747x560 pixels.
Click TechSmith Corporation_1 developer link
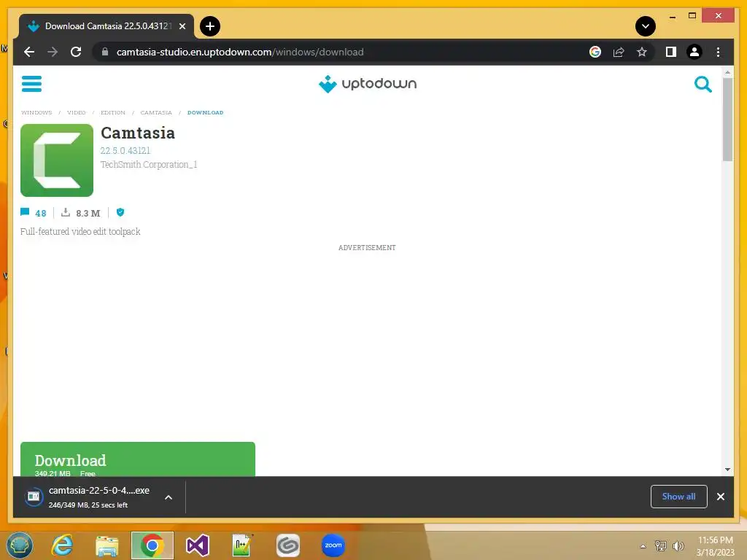[149, 164]
